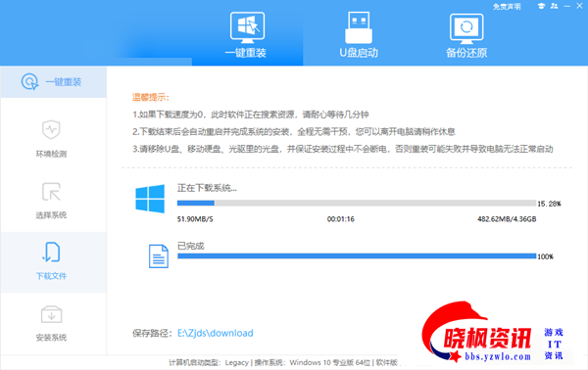Click the 一键重装 circular cursor sidebar icon
This screenshot has width=588, height=370.
pos(29,81)
